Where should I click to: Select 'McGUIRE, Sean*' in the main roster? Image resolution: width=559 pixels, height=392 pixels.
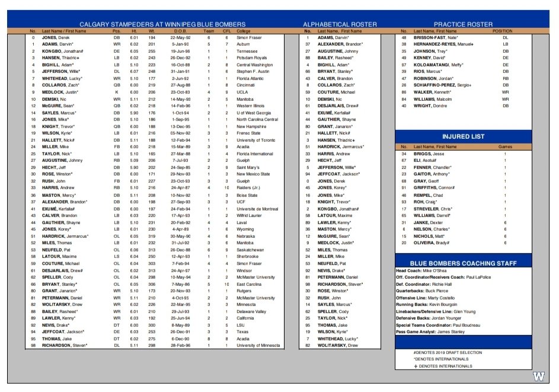click(x=58, y=106)
